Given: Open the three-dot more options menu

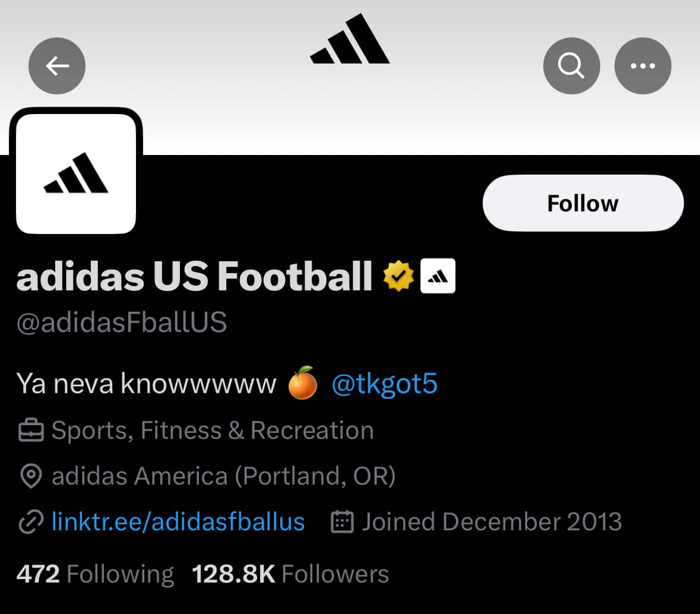Looking at the screenshot, I should 642,66.
